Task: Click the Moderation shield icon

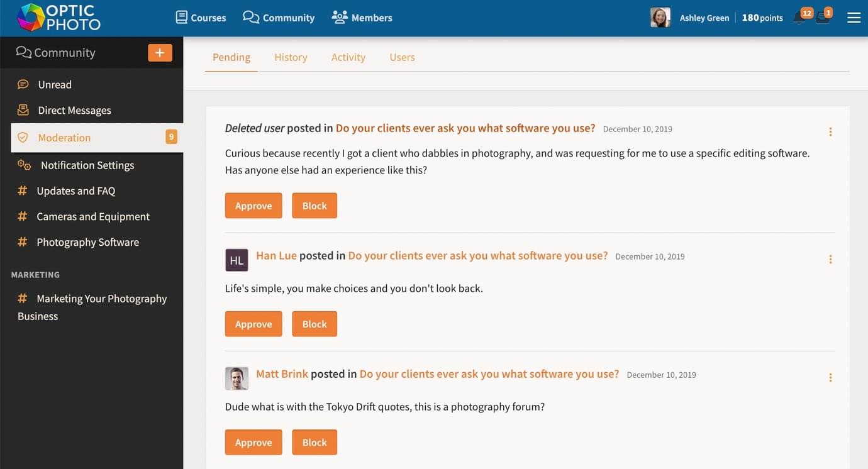Action: [x=23, y=137]
